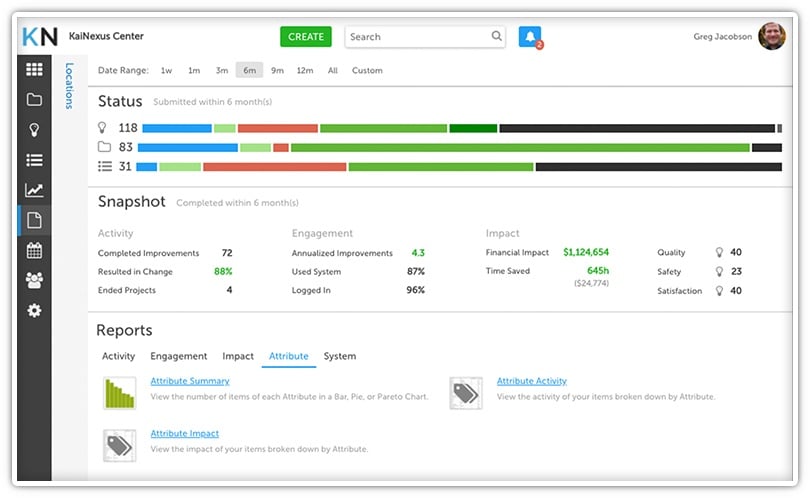This screenshot has height=498, width=810.
Task: Set date range to 1w
Action: (x=166, y=71)
